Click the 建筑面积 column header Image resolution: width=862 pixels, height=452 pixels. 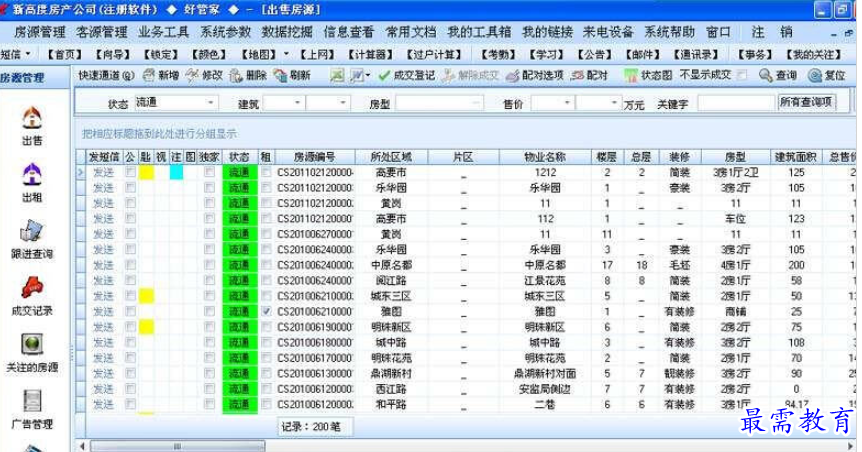tap(795, 157)
